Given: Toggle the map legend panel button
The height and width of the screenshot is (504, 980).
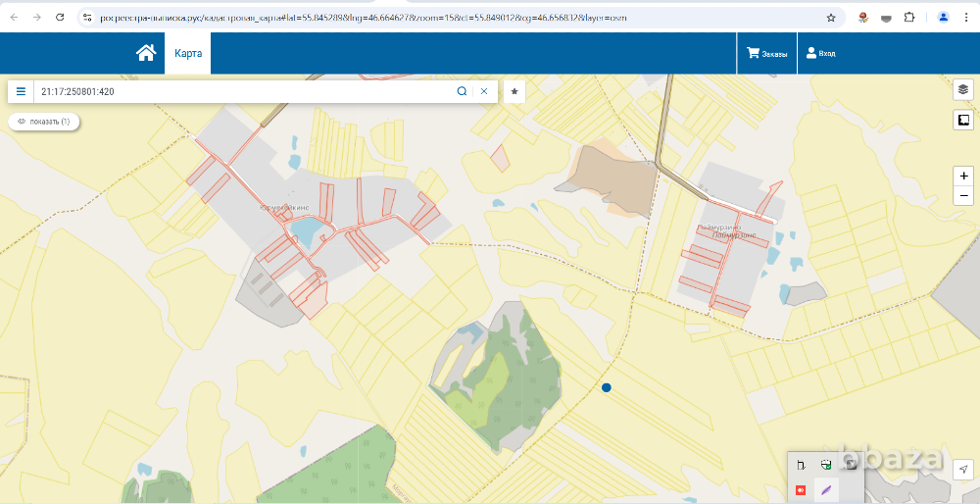Looking at the screenshot, I should click(x=963, y=120).
